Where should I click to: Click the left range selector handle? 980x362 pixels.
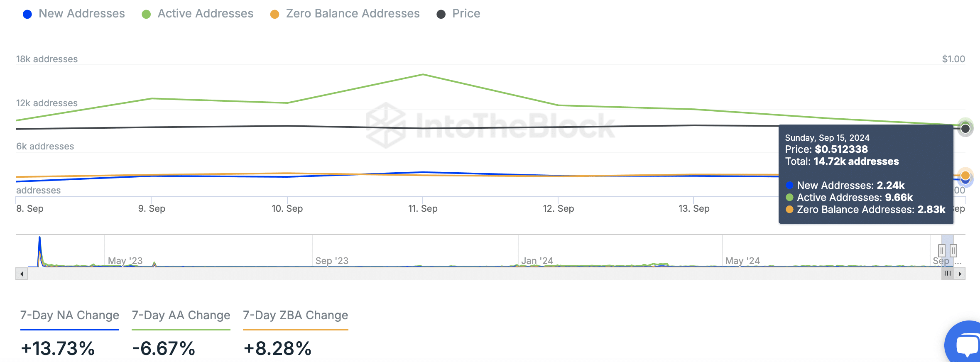pyautogui.click(x=942, y=250)
